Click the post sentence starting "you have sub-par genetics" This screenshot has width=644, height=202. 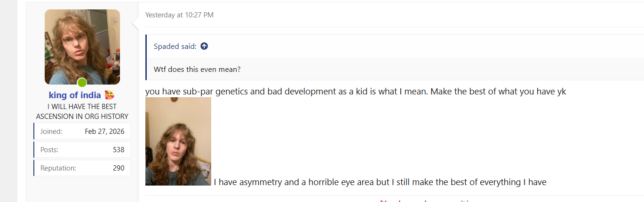point(355,92)
